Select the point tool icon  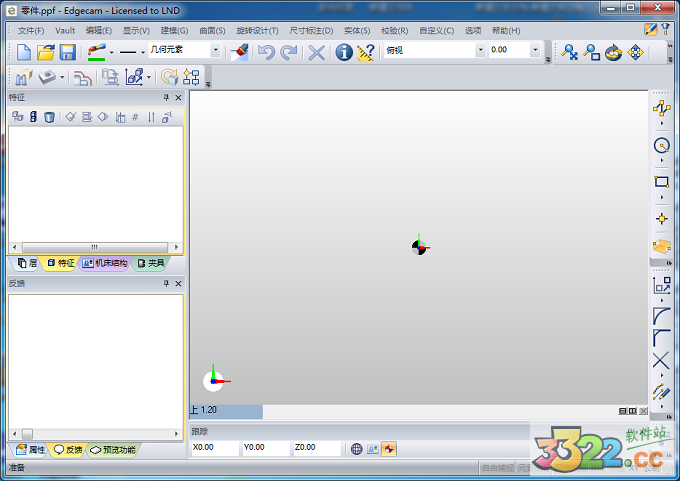661,219
